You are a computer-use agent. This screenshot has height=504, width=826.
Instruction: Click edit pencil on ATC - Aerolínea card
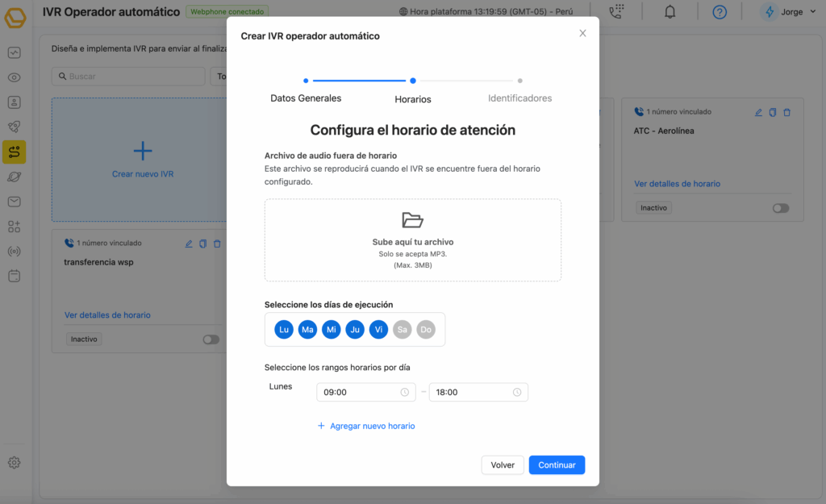coord(758,112)
